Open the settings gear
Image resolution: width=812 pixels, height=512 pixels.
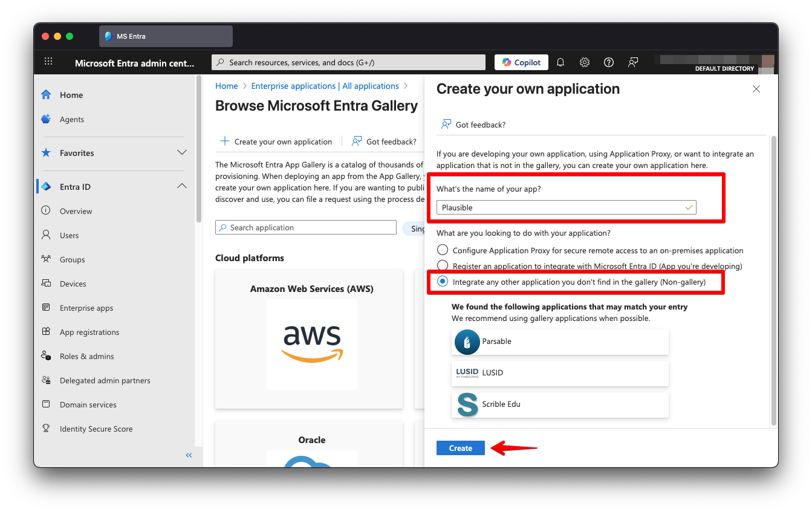(584, 62)
